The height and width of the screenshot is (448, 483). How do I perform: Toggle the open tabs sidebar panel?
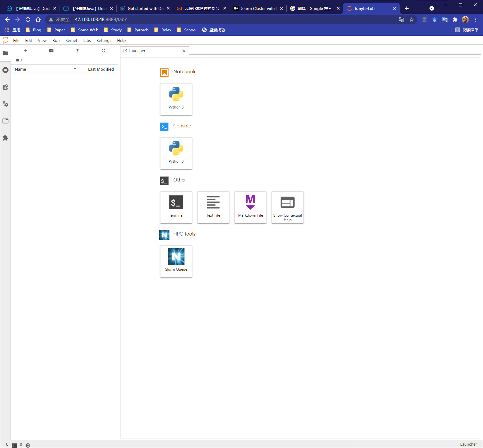click(5, 121)
